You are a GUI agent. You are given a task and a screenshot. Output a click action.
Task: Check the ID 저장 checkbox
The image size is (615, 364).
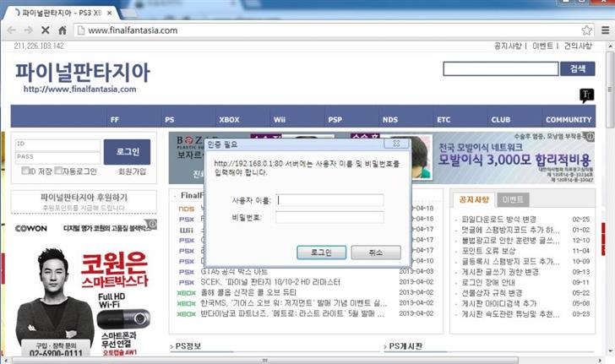point(25,171)
